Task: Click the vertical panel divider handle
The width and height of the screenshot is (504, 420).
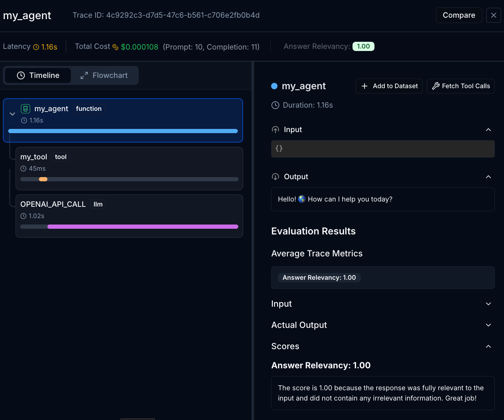Action: coord(253,241)
